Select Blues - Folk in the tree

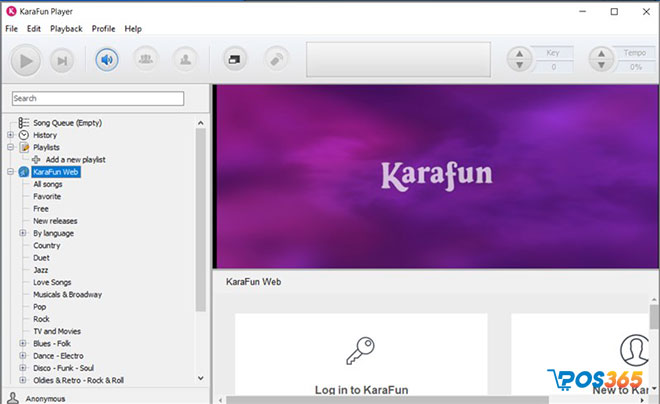coord(52,343)
